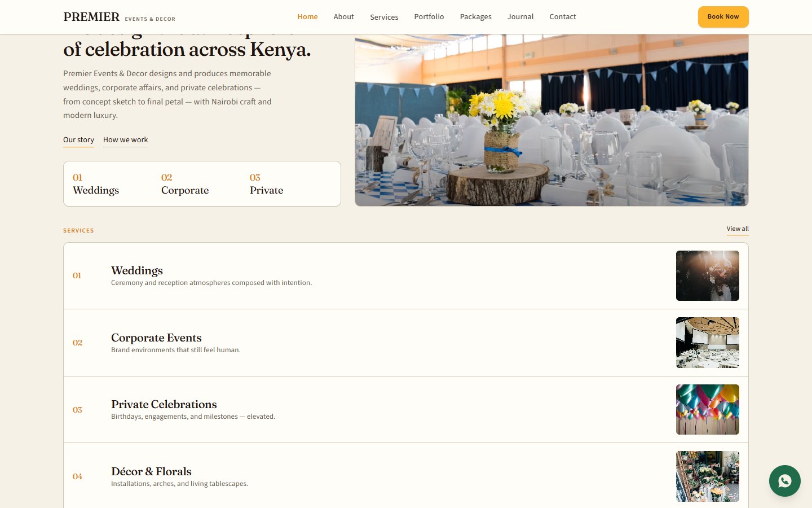Click number 01 in the Weddings service row
The width and height of the screenshot is (812, 508).
(77, 275)
